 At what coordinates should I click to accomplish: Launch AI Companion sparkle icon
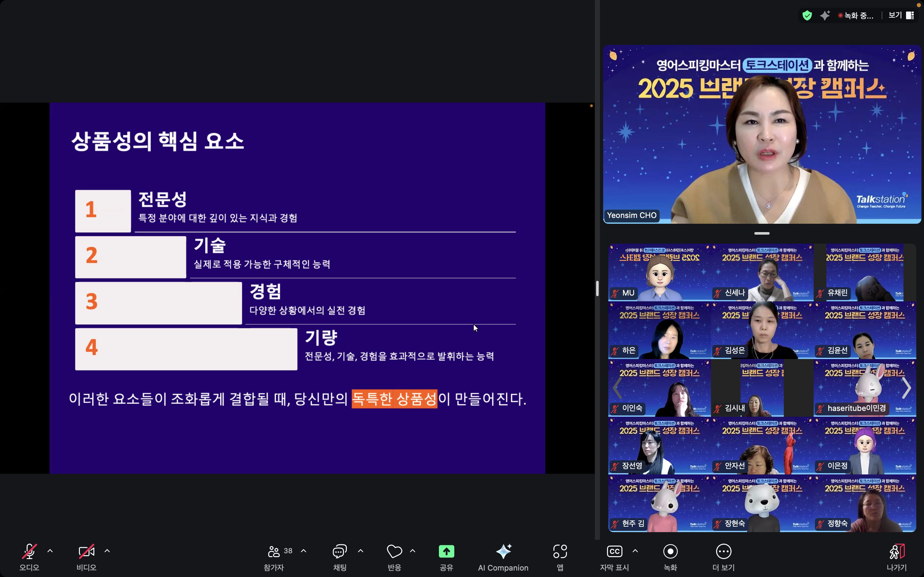503,552
